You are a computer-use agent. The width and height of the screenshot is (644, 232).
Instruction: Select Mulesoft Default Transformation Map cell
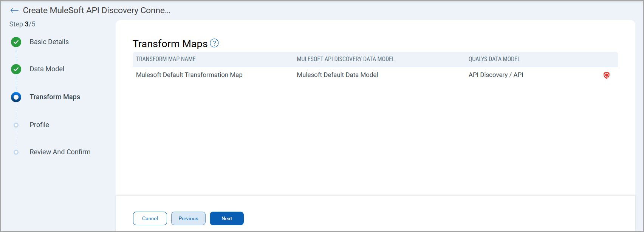click(x=189, y=75)
